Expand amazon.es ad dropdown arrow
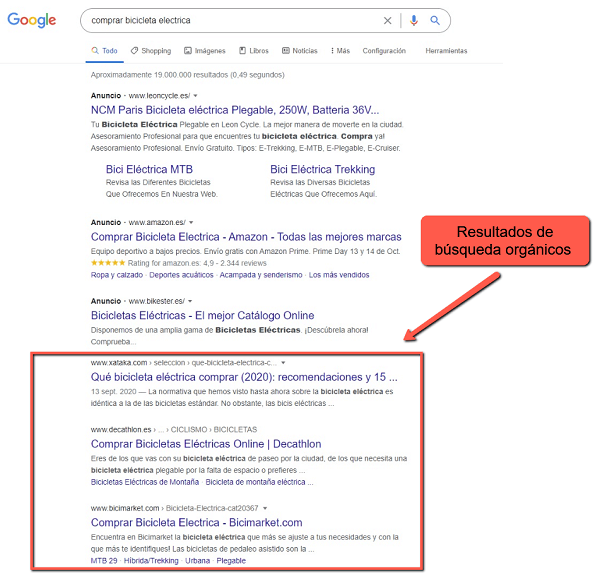The height and width of the screenshot is (578, 600). (191, 222)
